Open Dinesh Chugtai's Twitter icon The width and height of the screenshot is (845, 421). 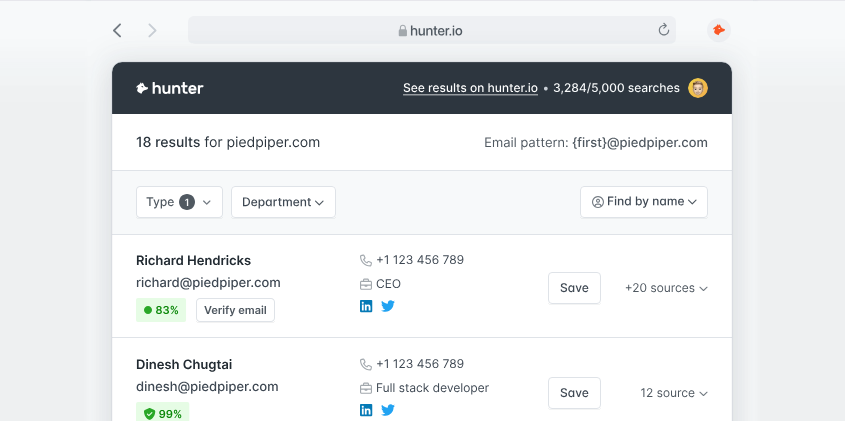point(388,410)
